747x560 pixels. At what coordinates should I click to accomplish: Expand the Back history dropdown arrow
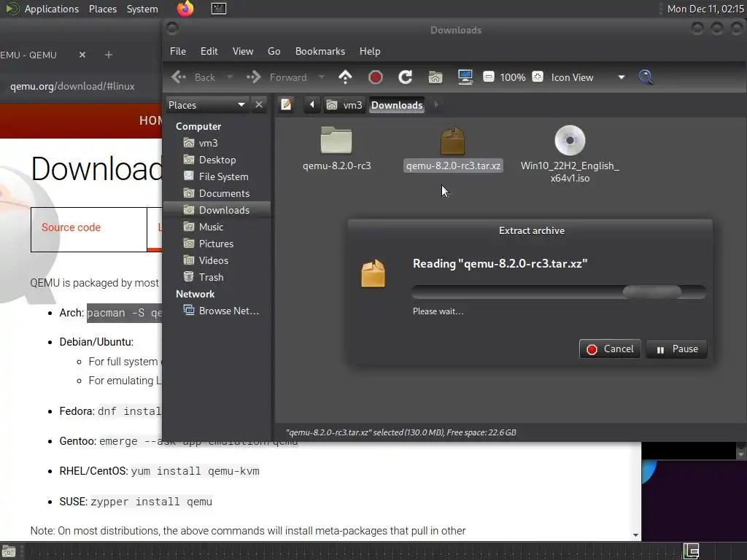point(230,77)
